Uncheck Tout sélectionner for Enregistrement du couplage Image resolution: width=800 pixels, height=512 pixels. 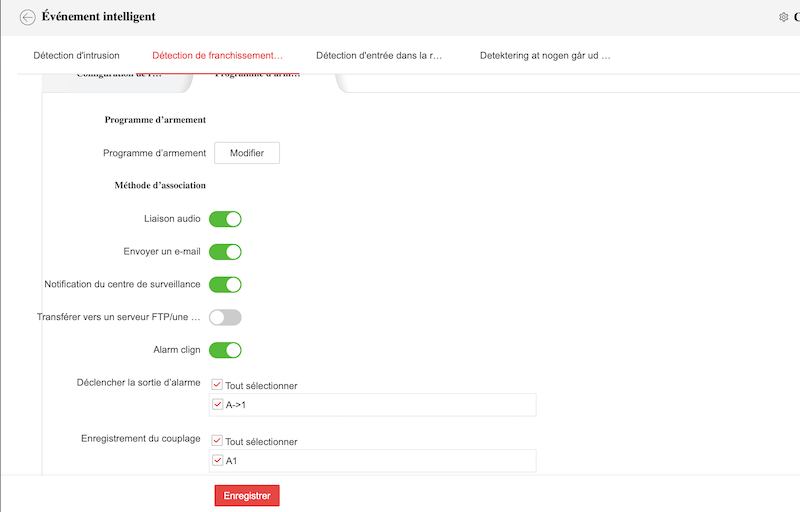click(x=217, y=441)
